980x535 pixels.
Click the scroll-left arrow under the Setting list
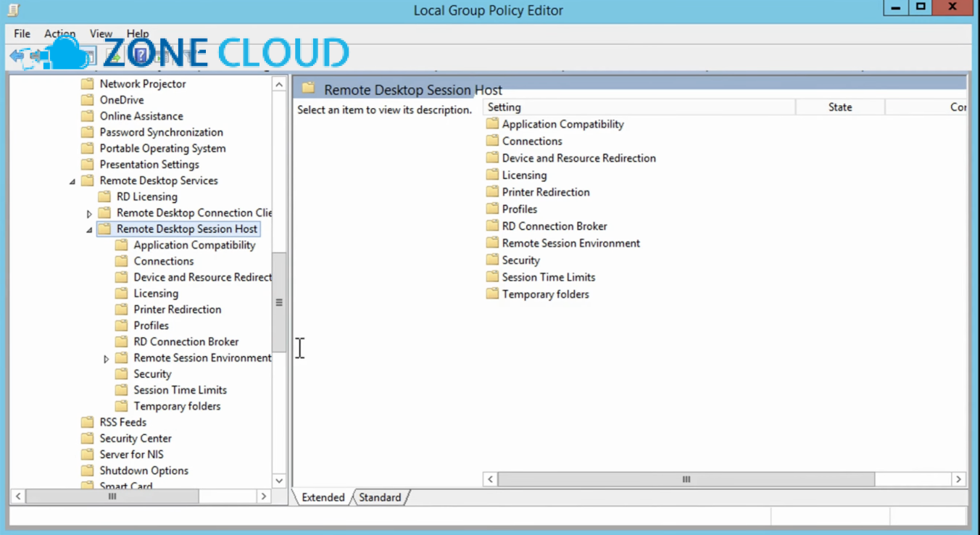click(x=491, y=479)
